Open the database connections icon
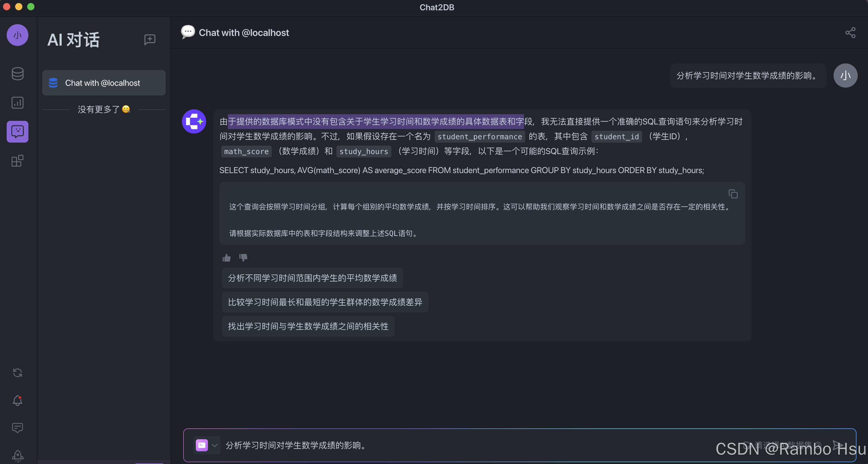 click(x=18, y=74)
